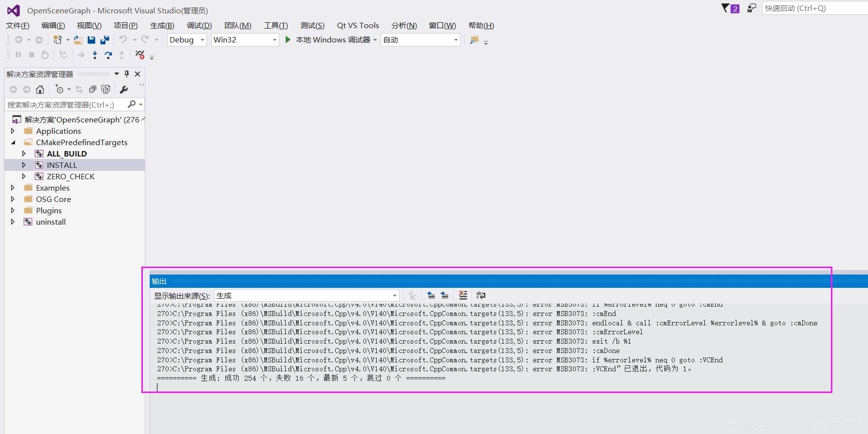Click the Collapse All icon in Solution Explorer

[92, 89]
